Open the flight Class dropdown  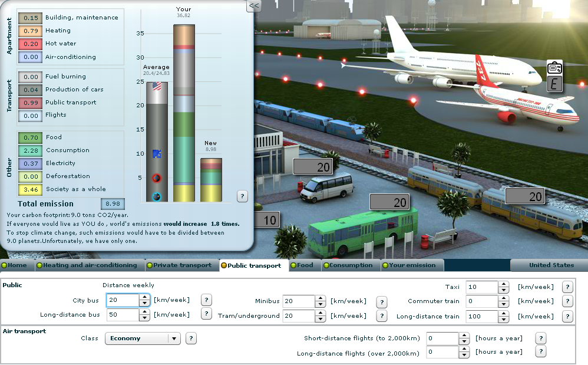point(174,338)
